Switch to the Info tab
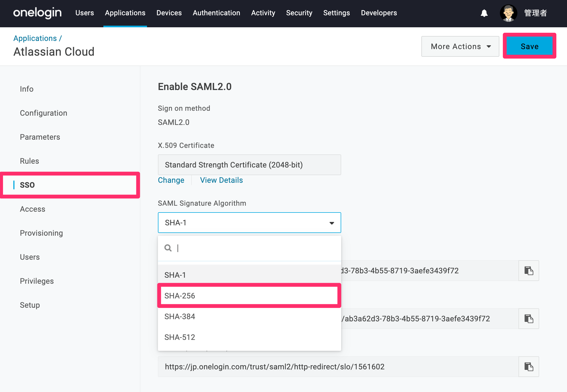Viewport: 567px width, 392px height. 27,89
